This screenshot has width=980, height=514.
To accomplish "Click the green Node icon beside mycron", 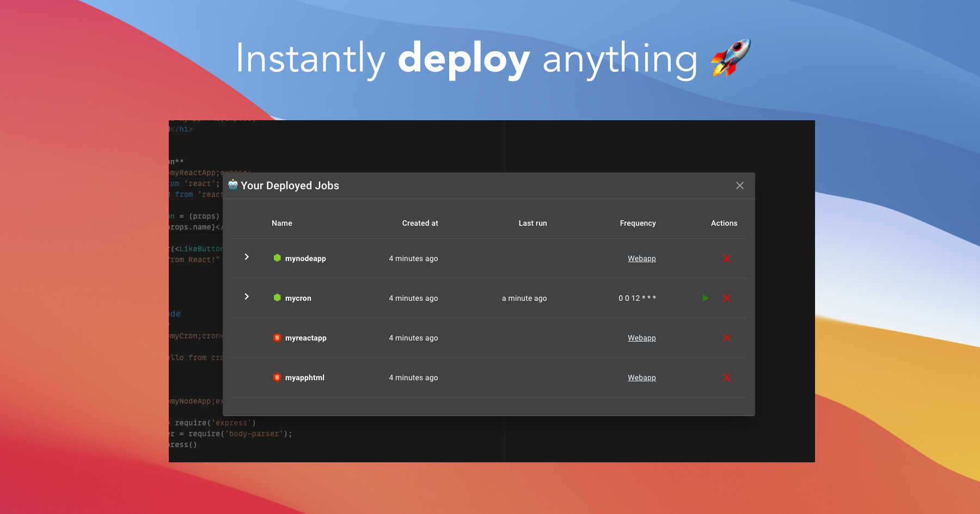I will 277,298.
